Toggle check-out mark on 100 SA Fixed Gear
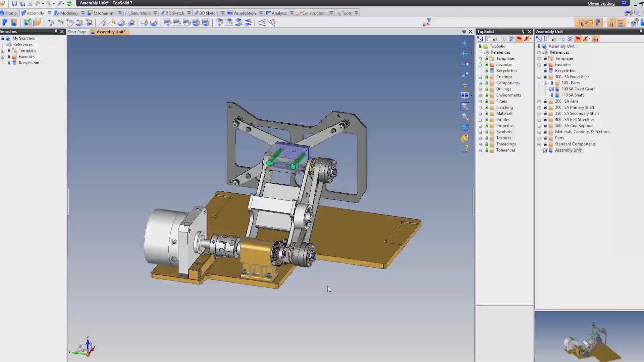The width and height of the screenshot is (644, 362). tap(551, 89)
